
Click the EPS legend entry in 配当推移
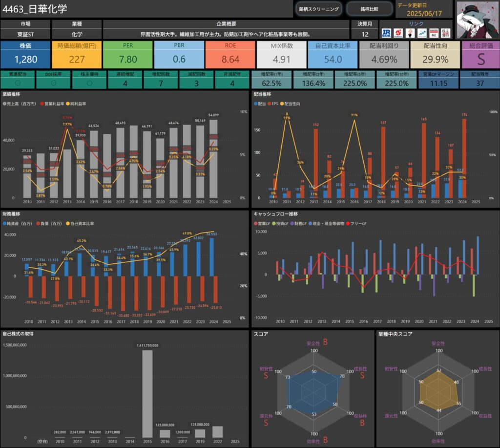click(273, 104)
